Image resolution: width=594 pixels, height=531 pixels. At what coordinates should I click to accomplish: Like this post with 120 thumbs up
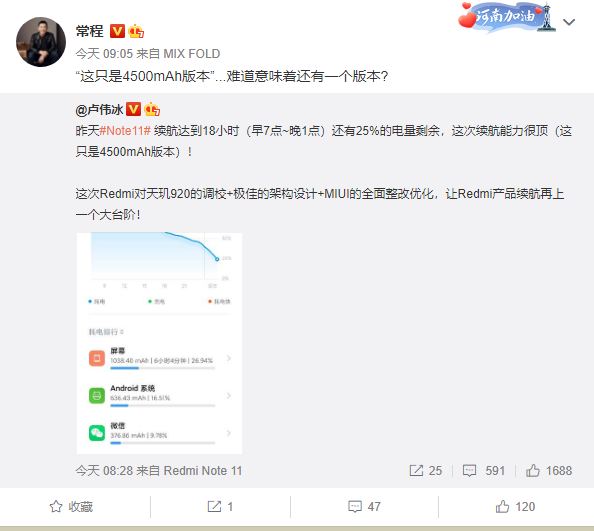tap(515, 507)
